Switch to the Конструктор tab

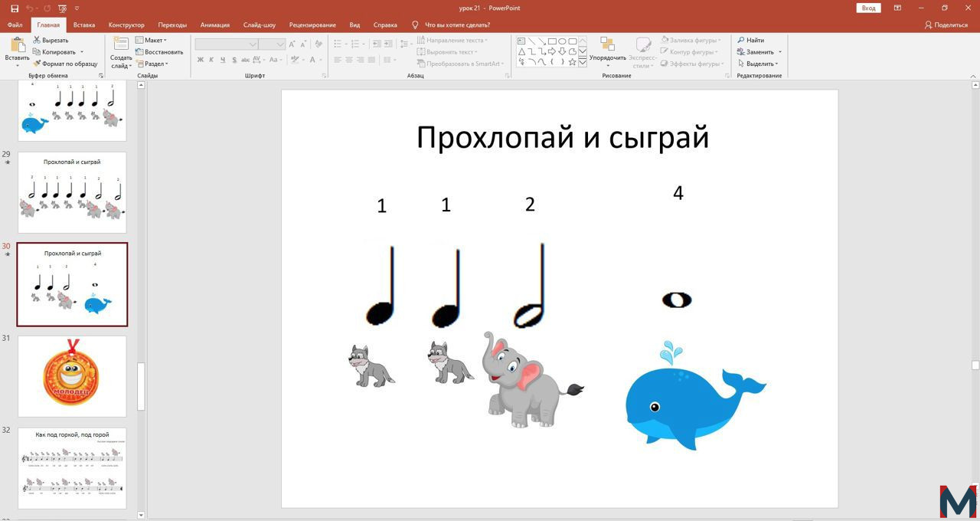[x=126, y=25]
